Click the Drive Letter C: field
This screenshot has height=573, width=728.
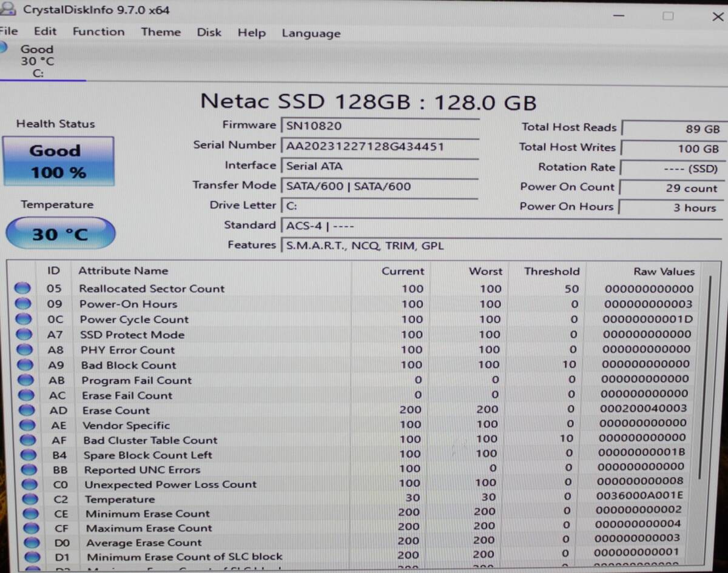click(379, 206)
